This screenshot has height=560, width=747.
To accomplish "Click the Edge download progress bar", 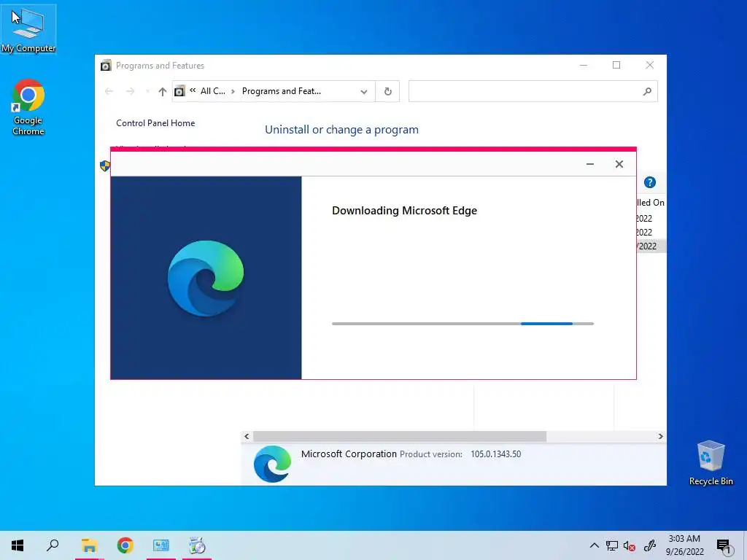I will (x=462, y=324).
